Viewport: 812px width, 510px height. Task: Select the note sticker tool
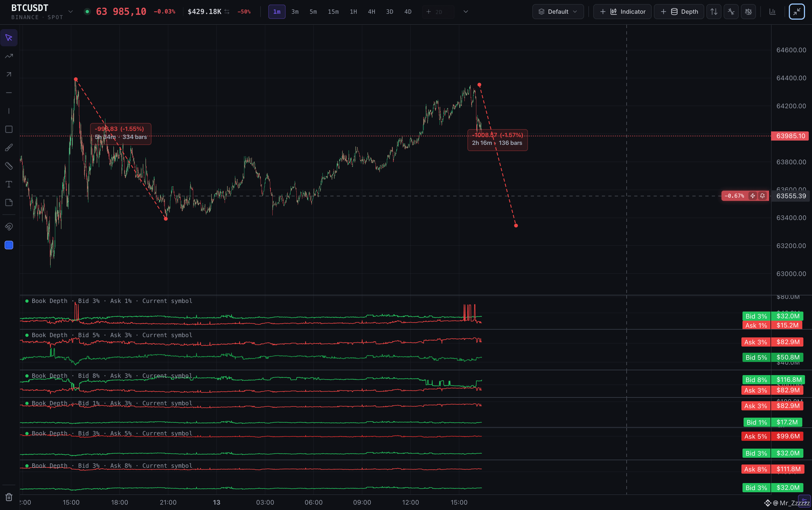9,202
